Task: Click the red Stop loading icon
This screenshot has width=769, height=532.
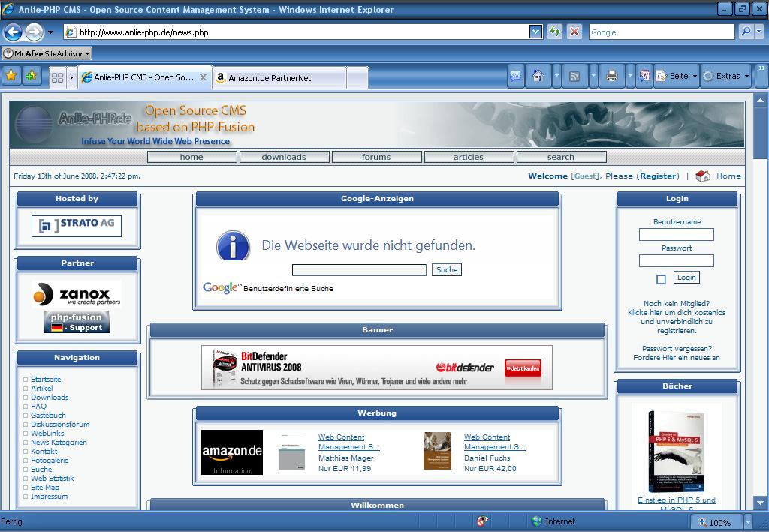Action: tap(574, 32)
